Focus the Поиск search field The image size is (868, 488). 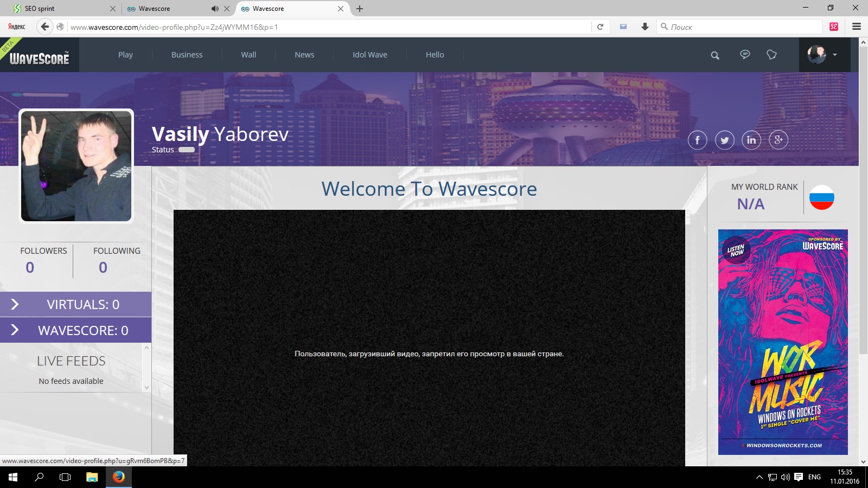pos(739,27)
